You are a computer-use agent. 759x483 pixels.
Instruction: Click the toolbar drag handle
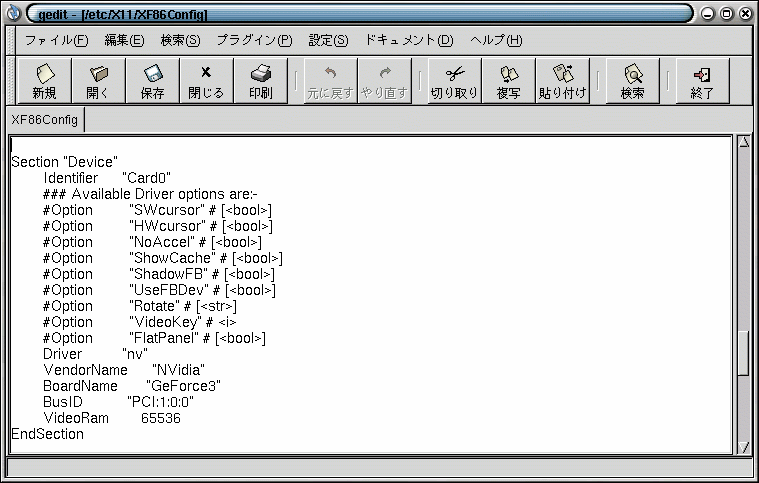tap(12, 81)
